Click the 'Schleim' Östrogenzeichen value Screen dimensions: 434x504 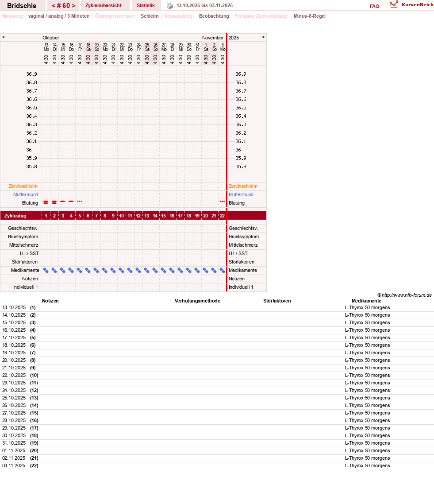150,16
